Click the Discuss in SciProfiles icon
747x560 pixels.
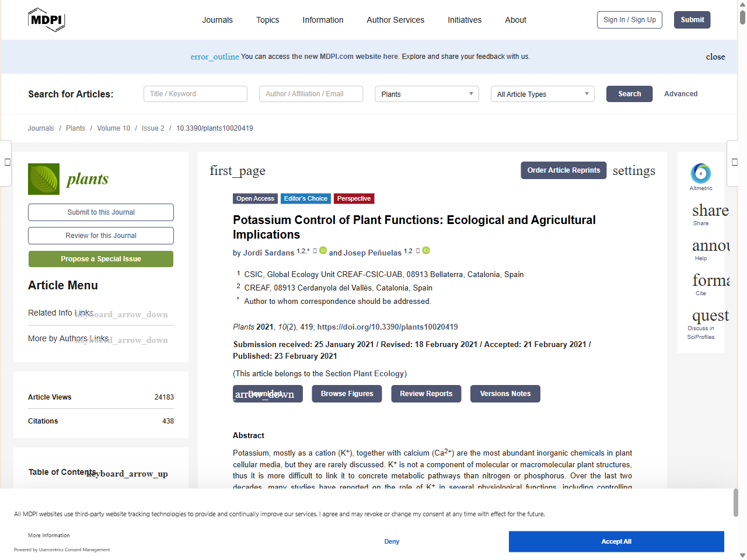[x=710, y=316]
